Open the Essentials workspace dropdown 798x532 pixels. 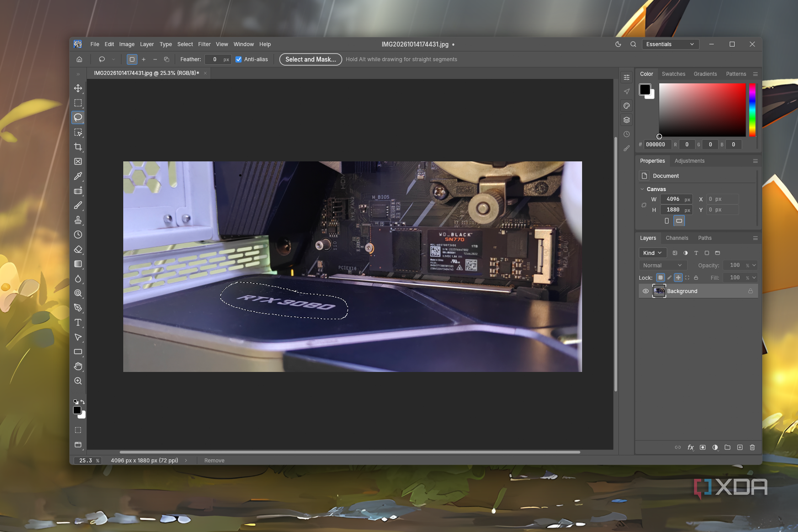click(670, 44)
